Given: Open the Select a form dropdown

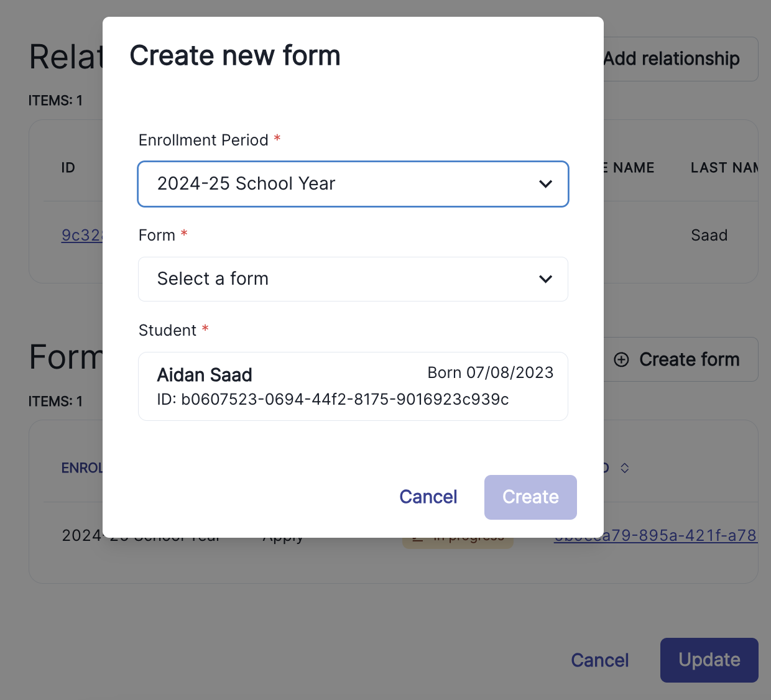Looking at the screenshot, I should coord(353,279).
